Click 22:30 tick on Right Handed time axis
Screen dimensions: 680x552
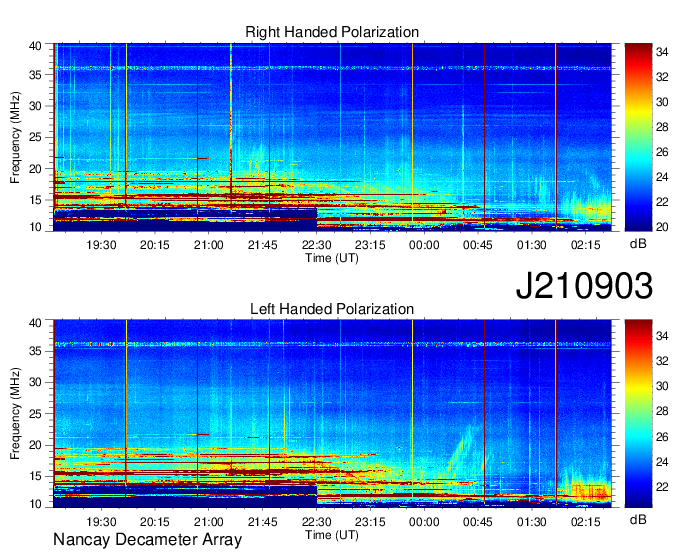click(317, 245)
